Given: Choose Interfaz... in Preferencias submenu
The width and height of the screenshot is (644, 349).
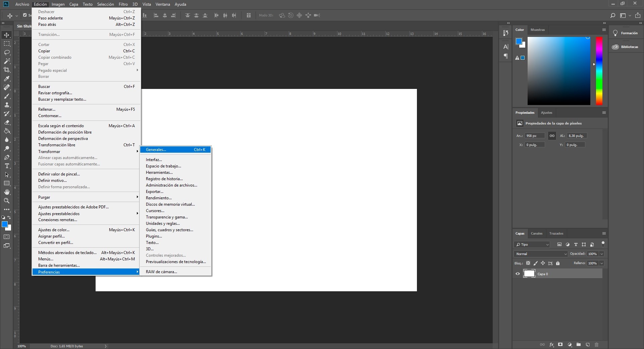Looking at the screenshot, I should [x=154, y=160].
